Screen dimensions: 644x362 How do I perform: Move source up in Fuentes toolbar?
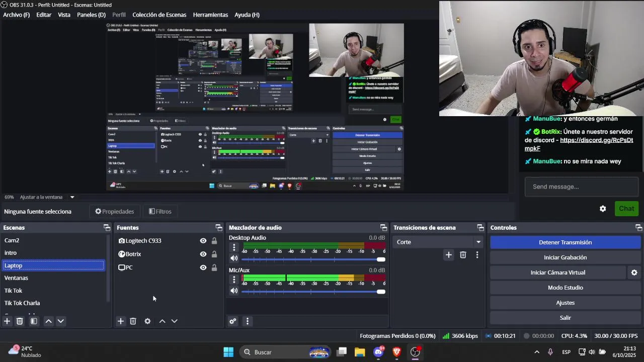(163, 321)
